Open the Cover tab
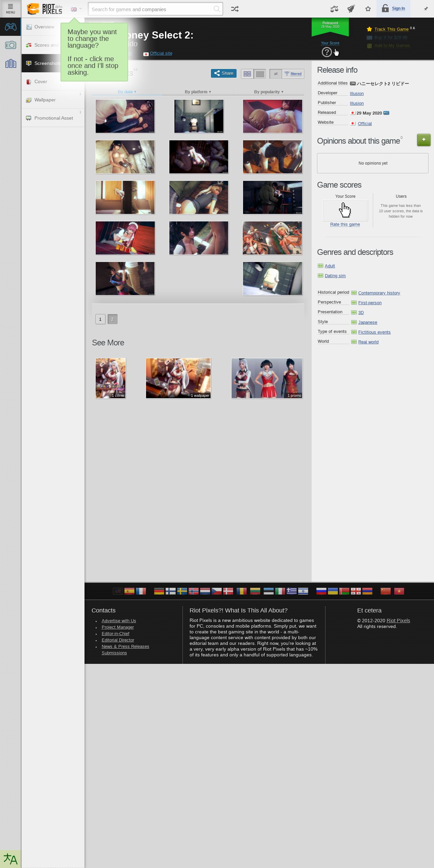The image size is (434, 868). 53,81
